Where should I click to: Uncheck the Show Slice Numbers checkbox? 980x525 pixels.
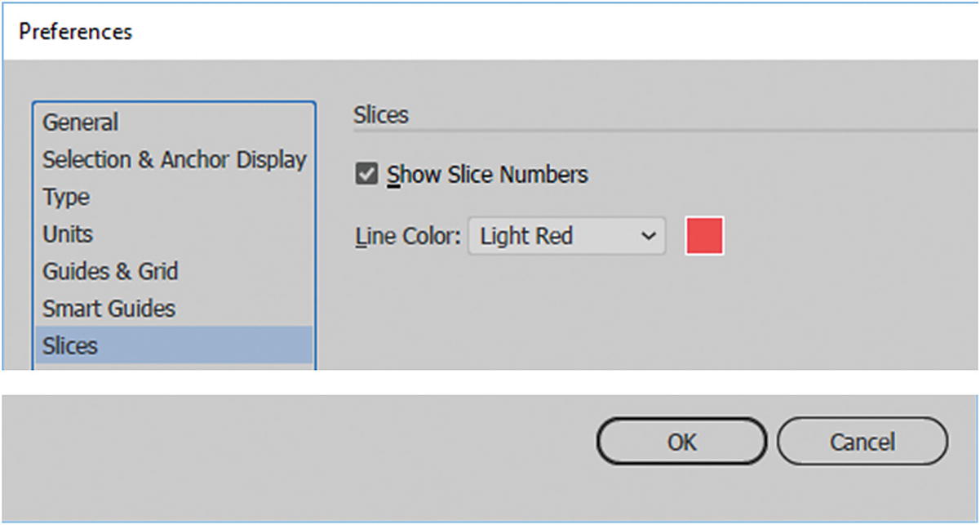[367, 174]
